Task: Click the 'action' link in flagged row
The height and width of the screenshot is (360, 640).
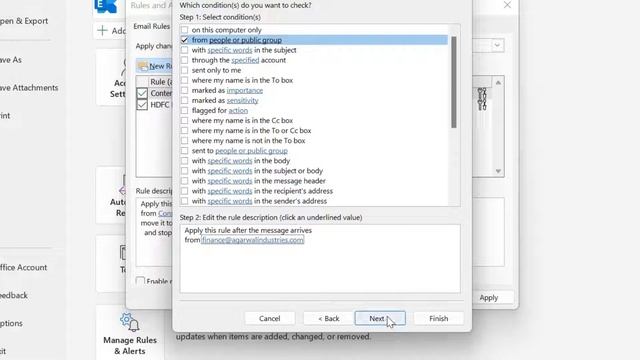Action: click(x=238, y=111)
